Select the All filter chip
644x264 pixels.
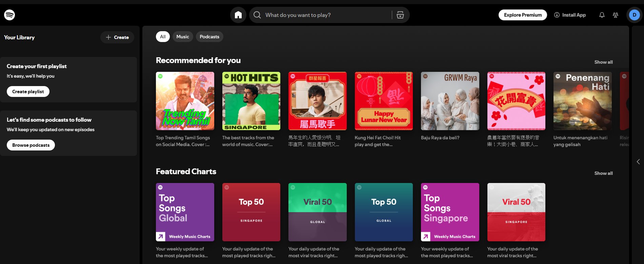[x=163, y=37]
